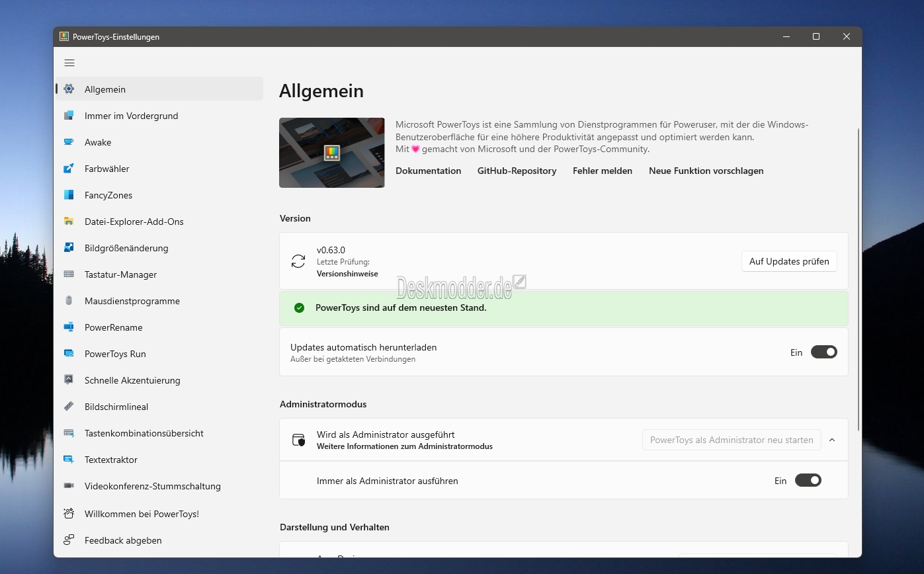
Task: Click the Immer im Vordergrund icon
Action: pos(69,116)
